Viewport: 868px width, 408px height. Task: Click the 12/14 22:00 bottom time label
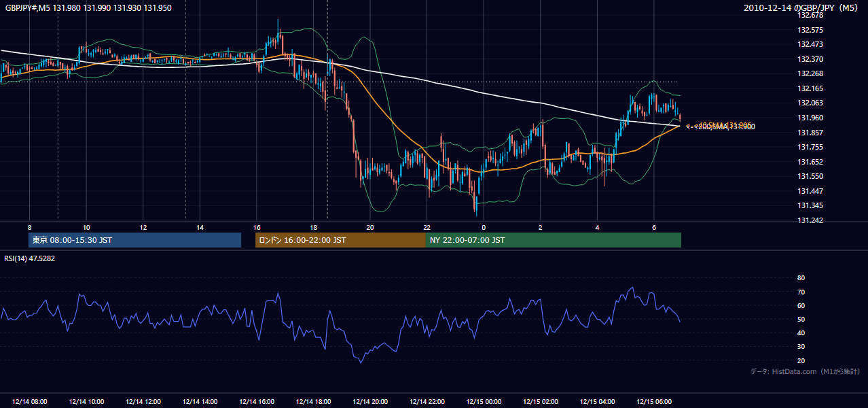(x=427, y=402)
